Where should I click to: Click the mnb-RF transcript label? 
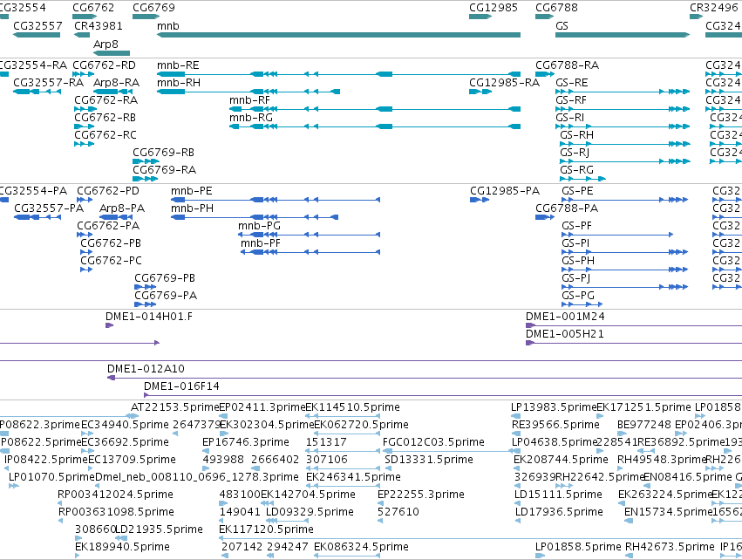click(x=250, y=100)
